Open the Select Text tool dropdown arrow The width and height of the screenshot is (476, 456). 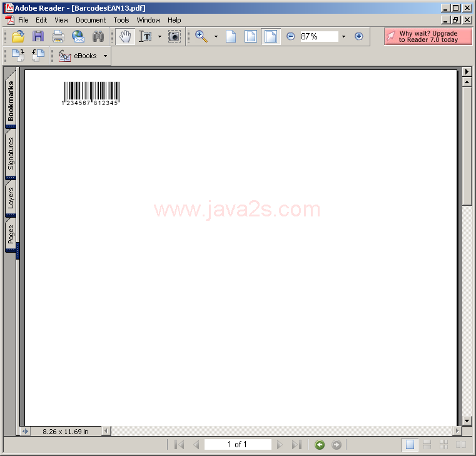(160, 36)
